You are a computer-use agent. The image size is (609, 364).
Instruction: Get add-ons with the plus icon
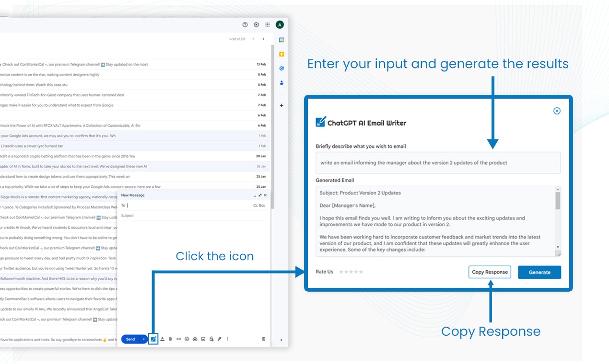pyautogui.click(x=281, y=105)
